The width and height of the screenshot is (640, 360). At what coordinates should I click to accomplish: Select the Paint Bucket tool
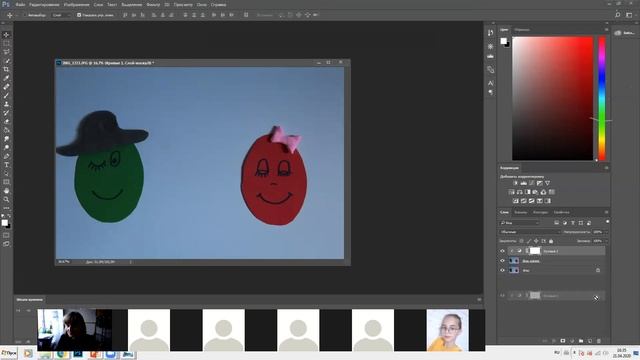tap(6, 130)
